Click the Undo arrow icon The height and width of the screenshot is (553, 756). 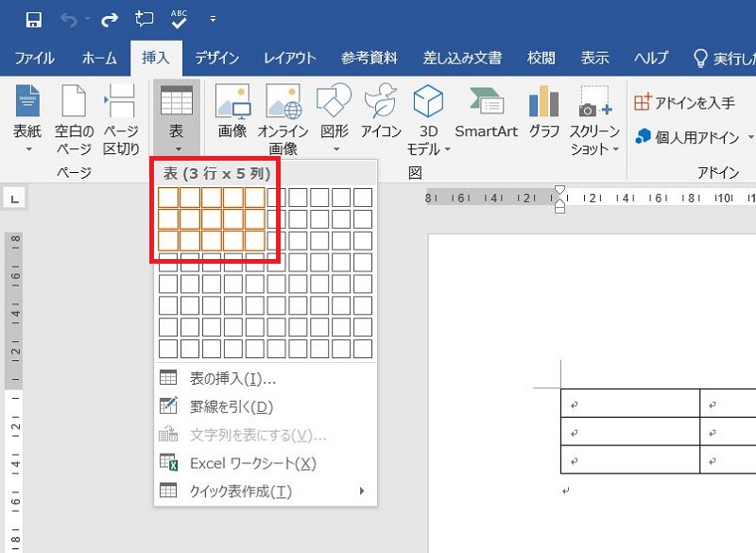(x=69, y=20)
